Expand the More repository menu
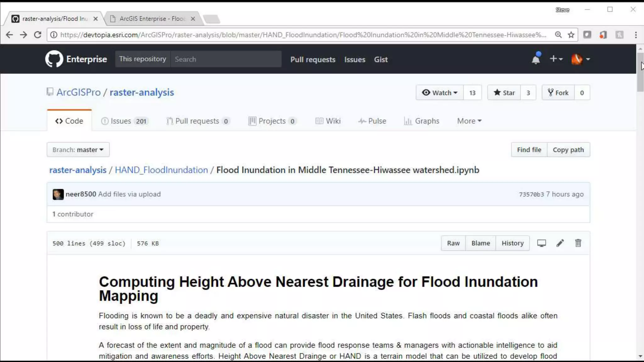The height and width of the screenshot is (362, 644). pos(469,121)
